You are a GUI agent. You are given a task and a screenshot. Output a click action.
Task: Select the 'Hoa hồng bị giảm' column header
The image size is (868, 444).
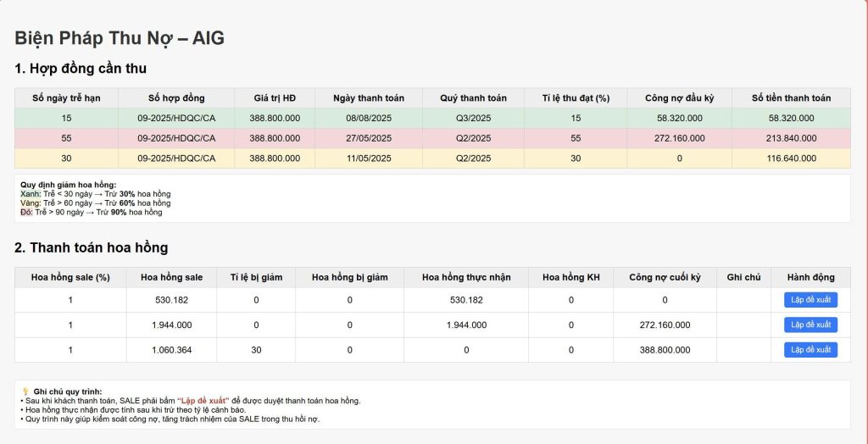[349, 277]
